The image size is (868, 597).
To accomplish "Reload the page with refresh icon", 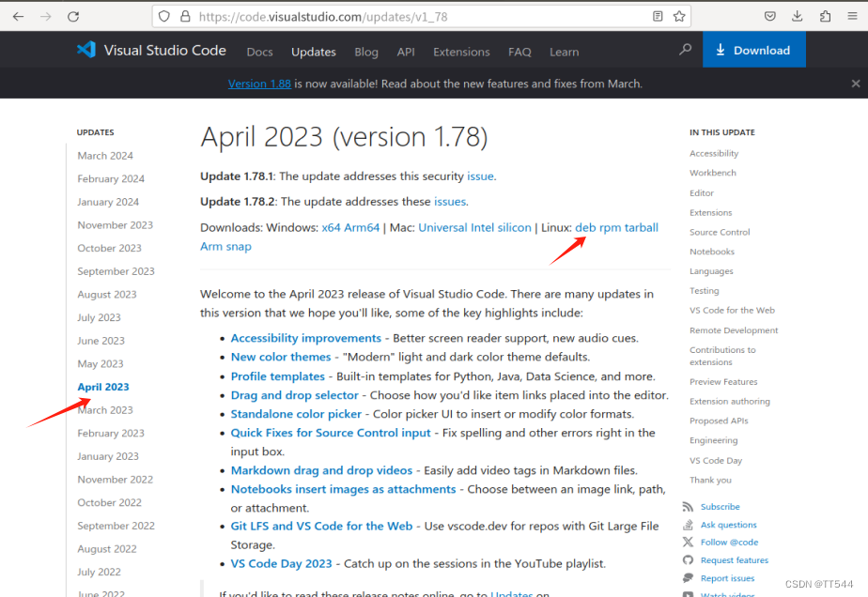I will tap(73, 17).
